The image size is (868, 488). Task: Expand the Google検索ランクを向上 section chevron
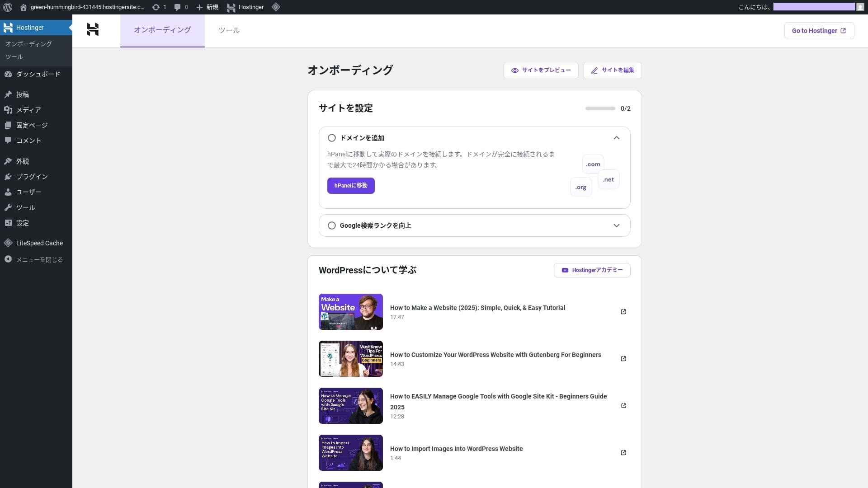[617, 225]
